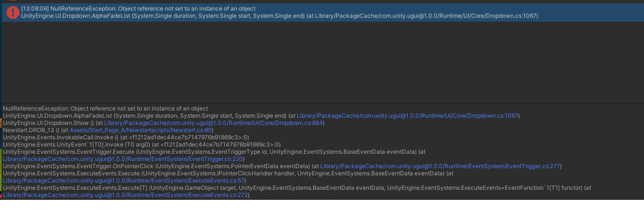Follow the EventTrigger.cs:277 link

[x=440, y=166]
